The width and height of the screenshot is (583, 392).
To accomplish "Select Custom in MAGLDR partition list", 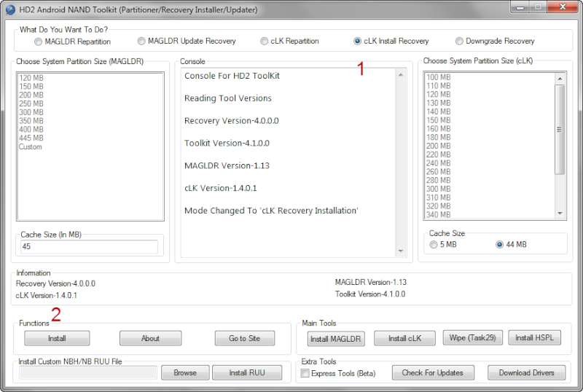I will coord(31,147).
